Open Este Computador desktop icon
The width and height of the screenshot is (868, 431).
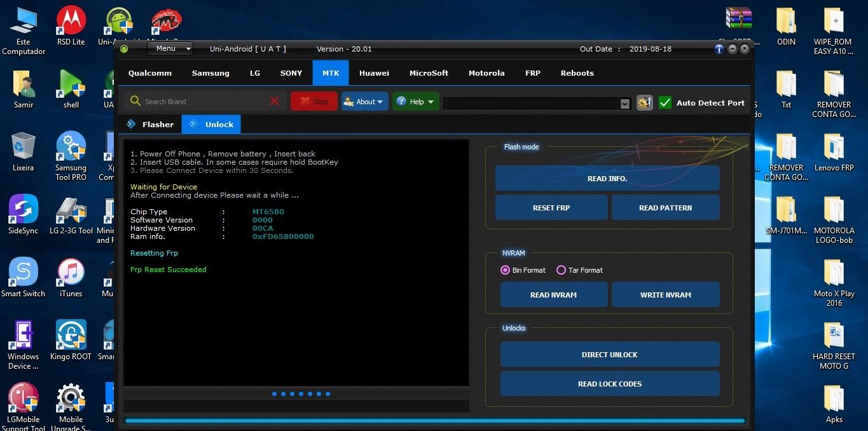pos(24,31)
